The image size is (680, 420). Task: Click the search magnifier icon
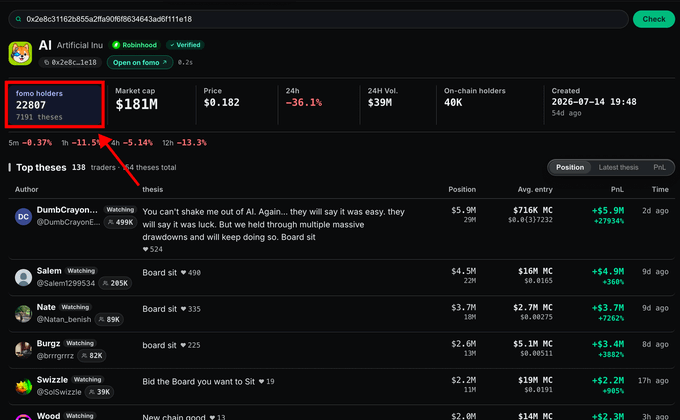(18, 19)
